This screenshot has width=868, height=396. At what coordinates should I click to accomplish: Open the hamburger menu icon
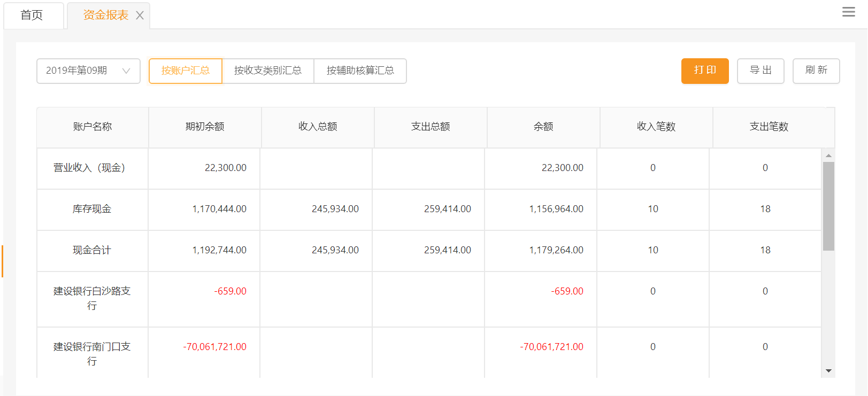point(848,12)
